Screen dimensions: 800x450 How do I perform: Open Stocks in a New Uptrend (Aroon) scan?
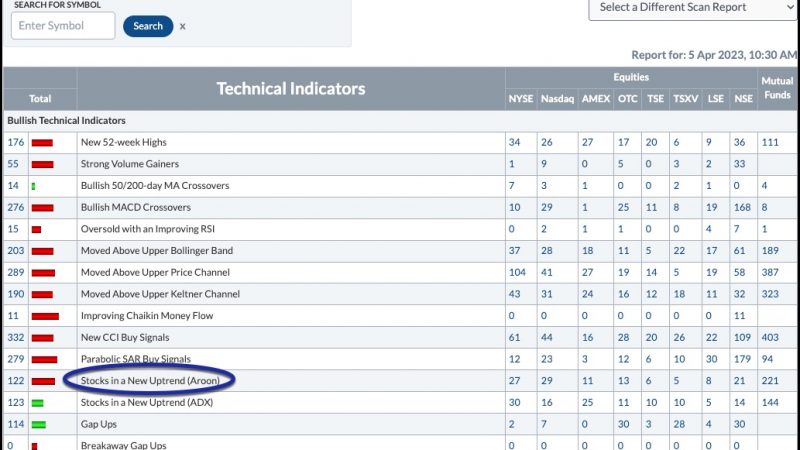pos(150,381)
